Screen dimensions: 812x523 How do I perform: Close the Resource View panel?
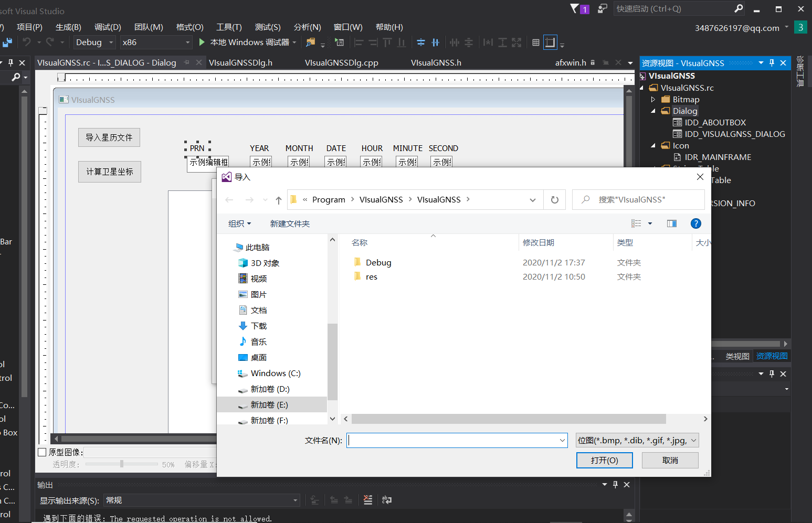(x=783, y=63)
